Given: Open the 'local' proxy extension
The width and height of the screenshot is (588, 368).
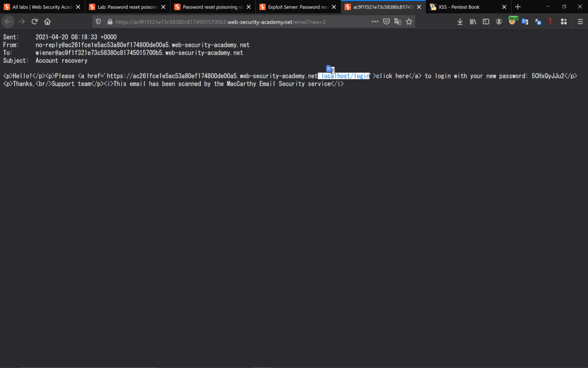Looking at the screenshot, I should (513, 21).
